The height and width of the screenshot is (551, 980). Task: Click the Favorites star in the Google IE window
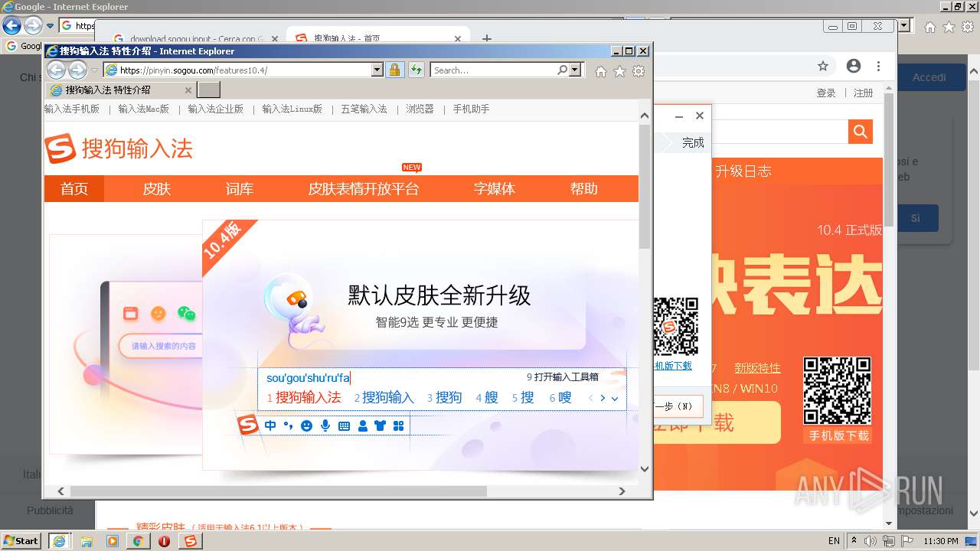[949, 28]
